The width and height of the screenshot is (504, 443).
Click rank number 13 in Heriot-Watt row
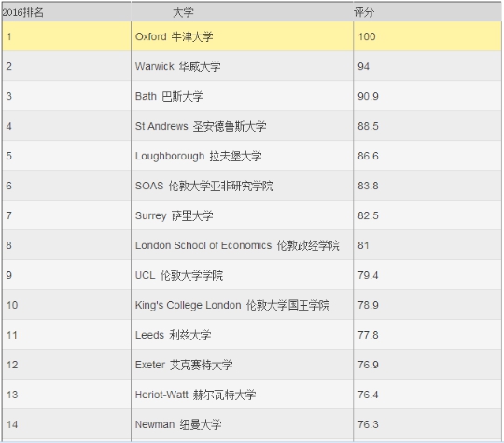tap(12, 395)
